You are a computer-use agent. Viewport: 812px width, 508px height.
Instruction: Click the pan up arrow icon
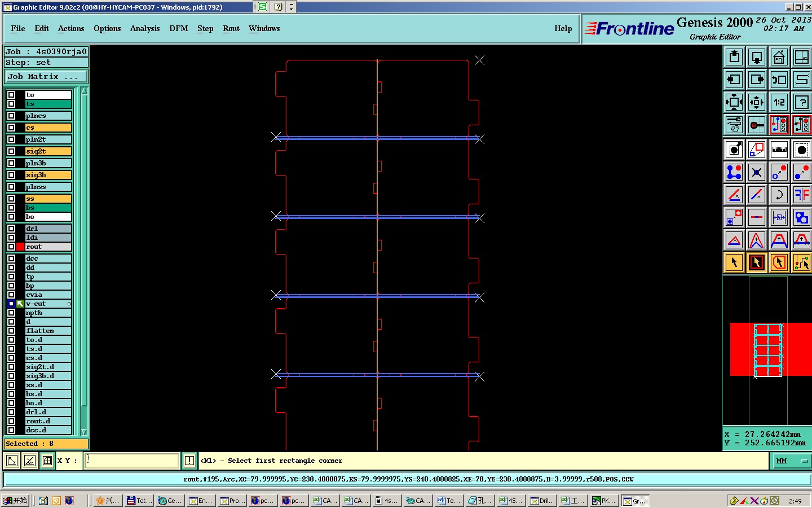pyautogui.click(x=734, y=57)
